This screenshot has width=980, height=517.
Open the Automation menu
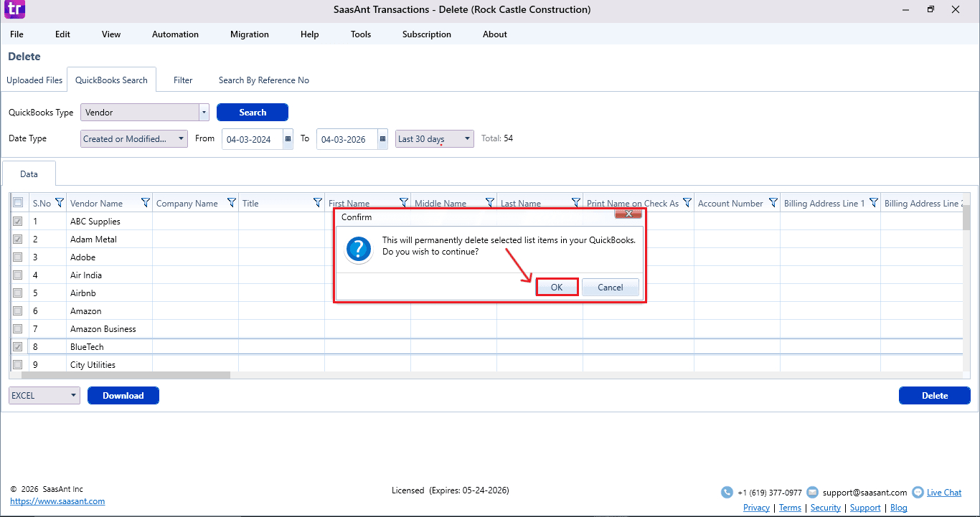175,34
